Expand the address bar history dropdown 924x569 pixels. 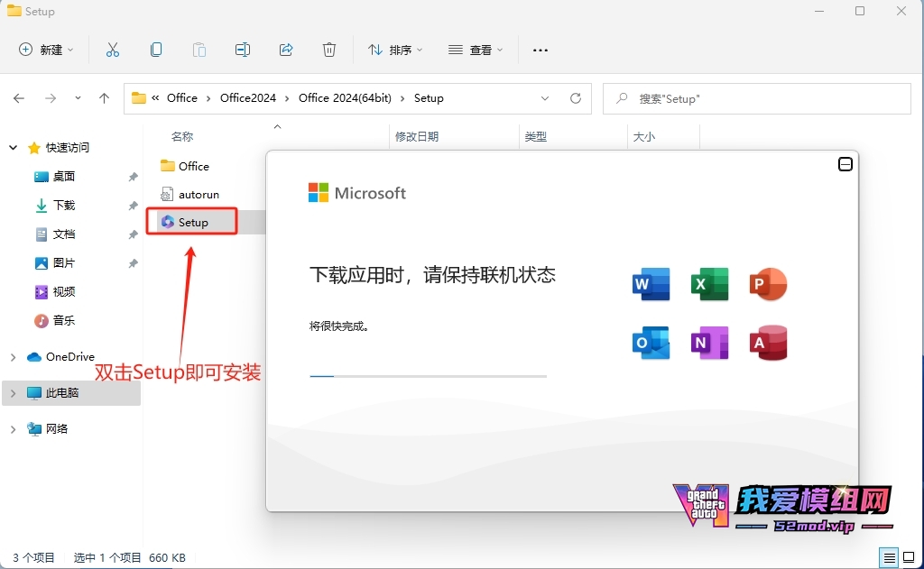coord(545,98)
